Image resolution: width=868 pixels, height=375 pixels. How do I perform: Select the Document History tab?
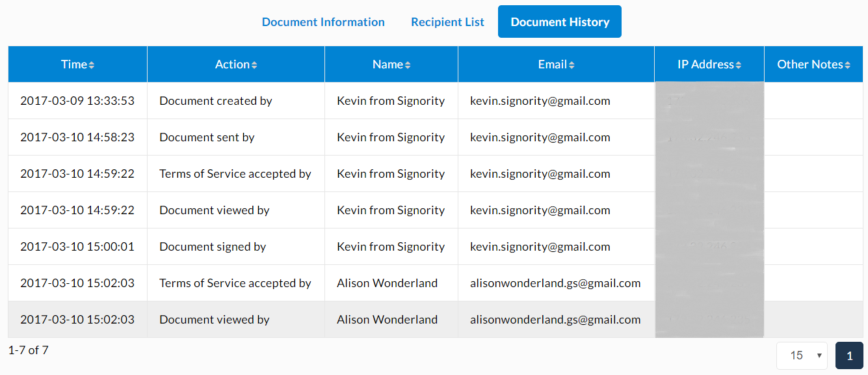[x=560, y=22]
